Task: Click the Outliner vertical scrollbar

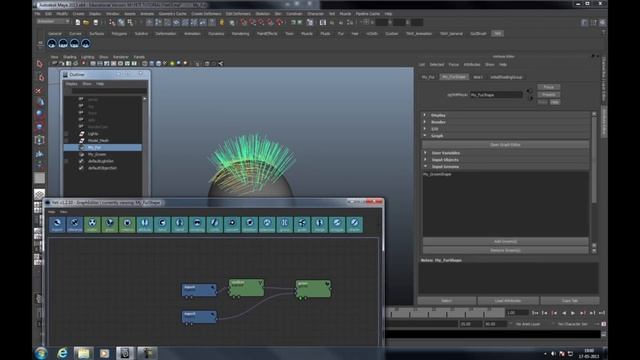Action: 144,147
